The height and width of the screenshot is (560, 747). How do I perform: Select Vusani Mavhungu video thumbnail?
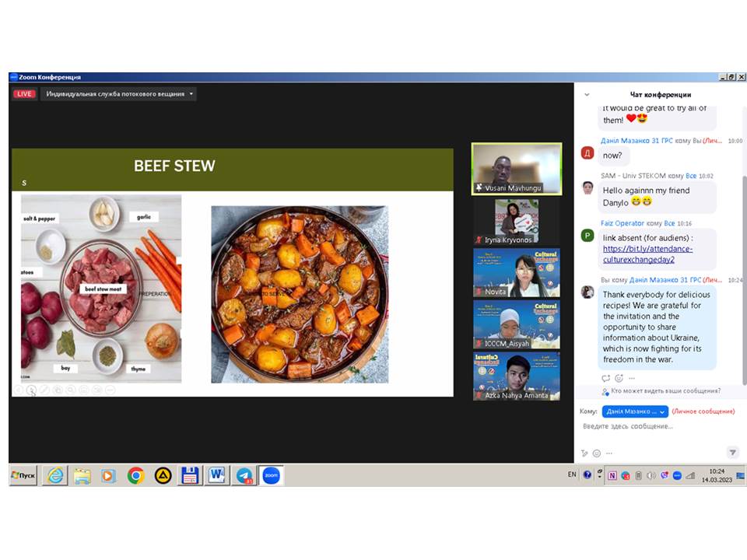pos(517,169)
